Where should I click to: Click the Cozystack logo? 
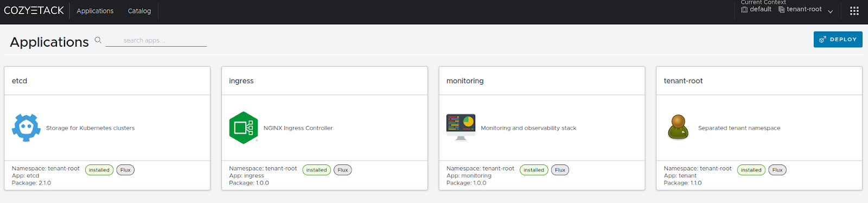(34, 10)
